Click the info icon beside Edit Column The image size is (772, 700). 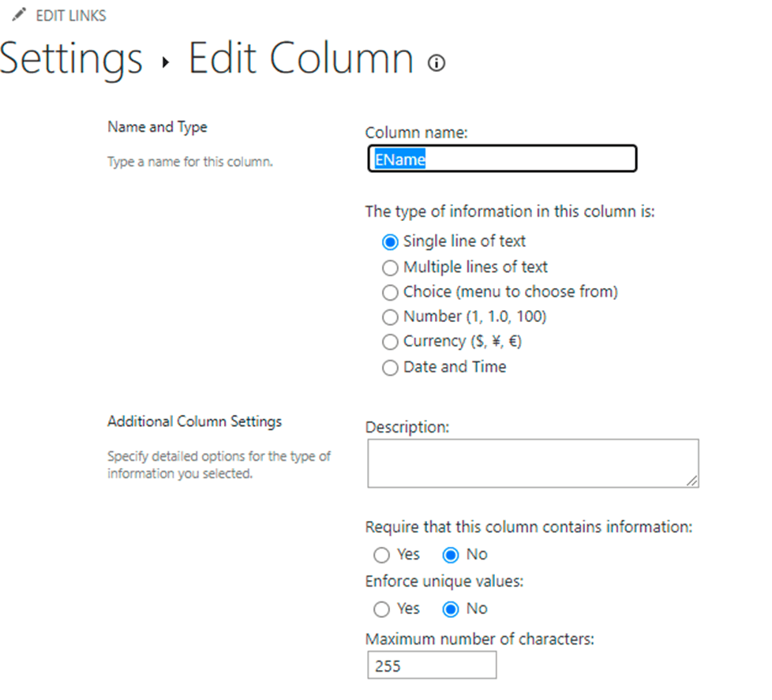437,63
